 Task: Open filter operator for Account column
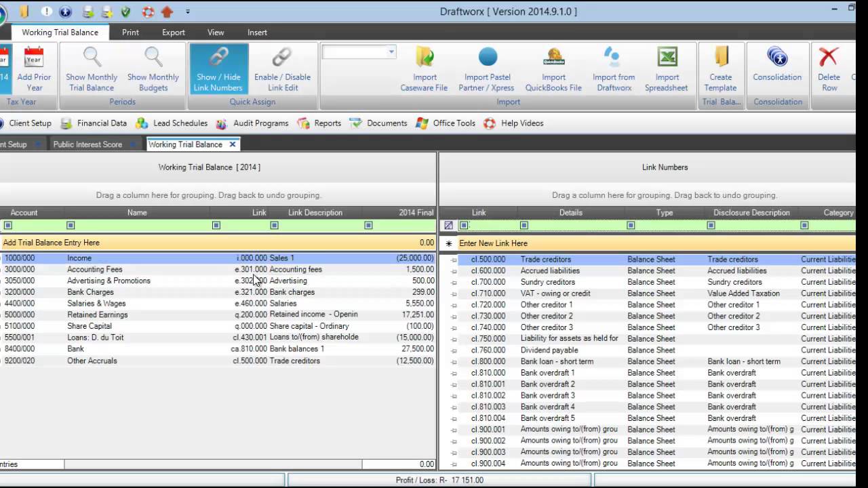click(8, 225)
